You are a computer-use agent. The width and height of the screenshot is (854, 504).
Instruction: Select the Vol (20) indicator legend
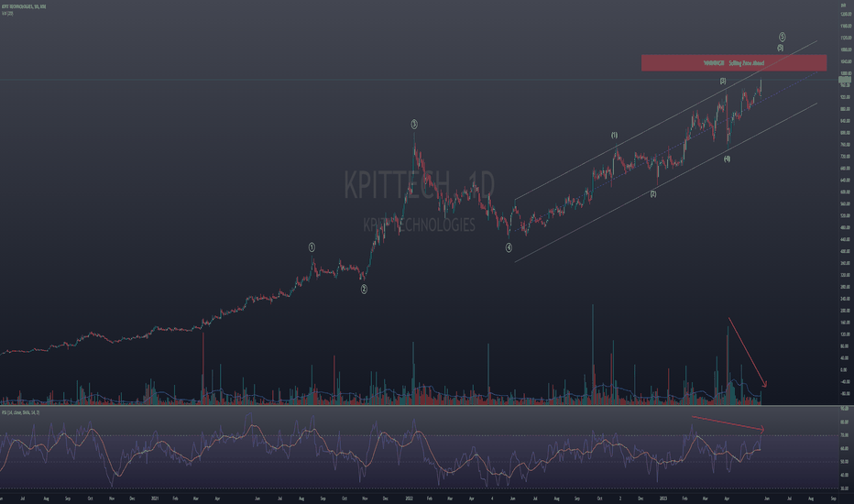pyautogui.click(x=7, y=13)
